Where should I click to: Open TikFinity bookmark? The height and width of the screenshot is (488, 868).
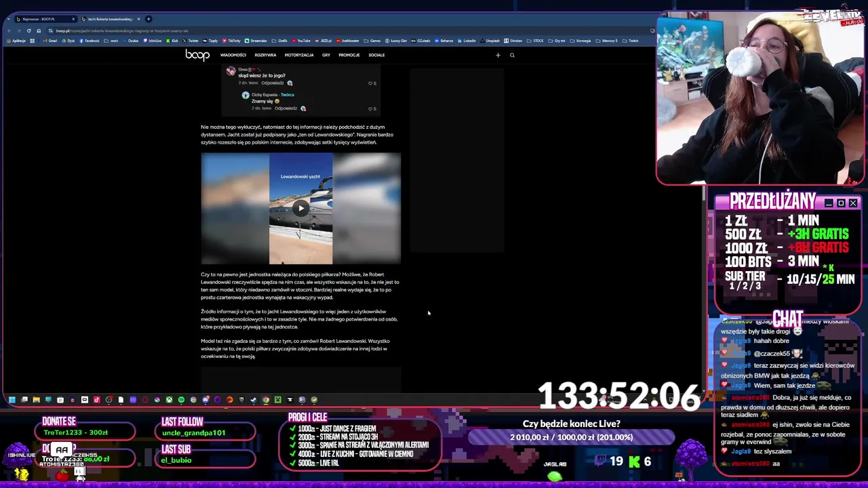pos(231,41)
